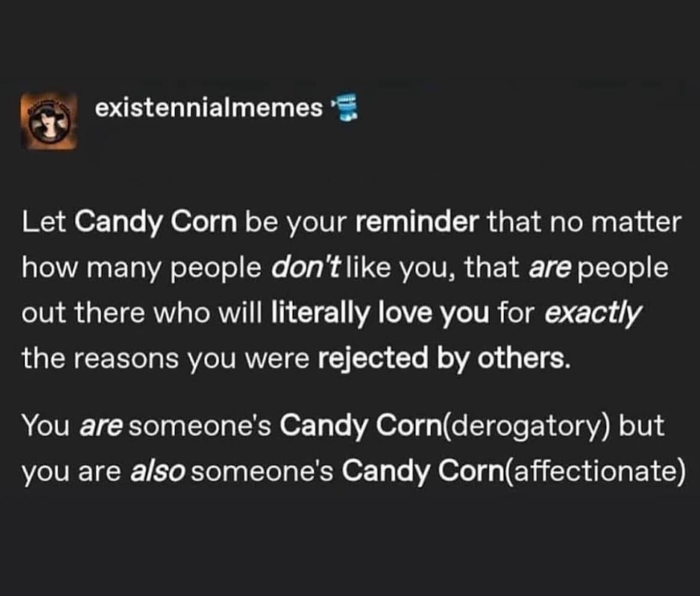The width and height of the screenshot is (700, 596).
Task: Click the bold word 'reminder'
Action: point(417,223)
